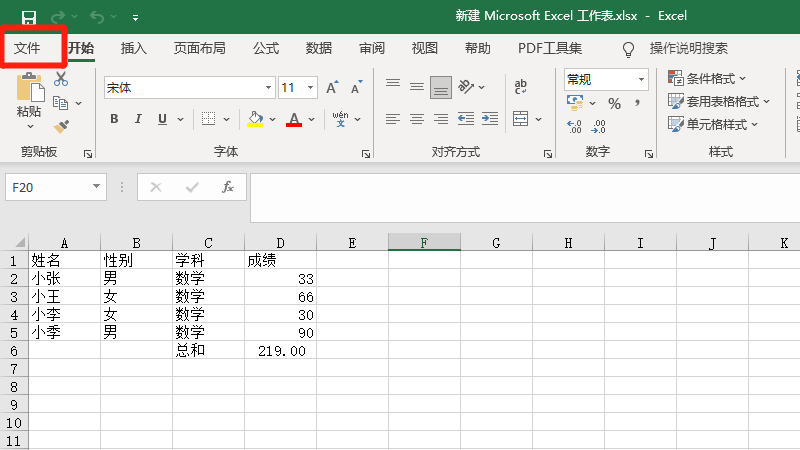Click the Increase Font Size icon
Screen dimensions: 800x450
[x=332, y=88]
